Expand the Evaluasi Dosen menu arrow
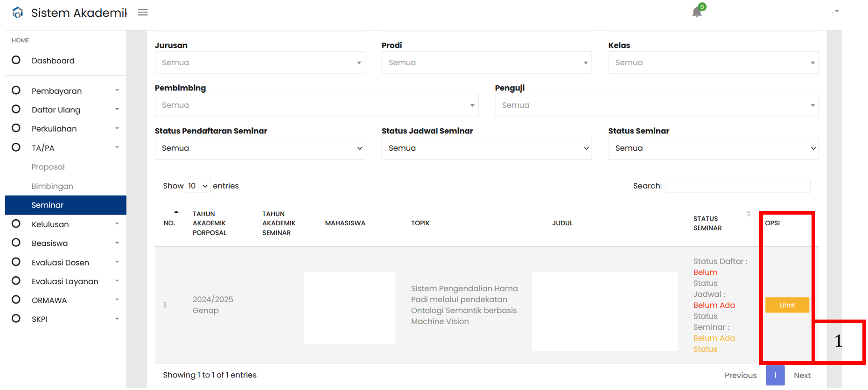 coord(117,262)
